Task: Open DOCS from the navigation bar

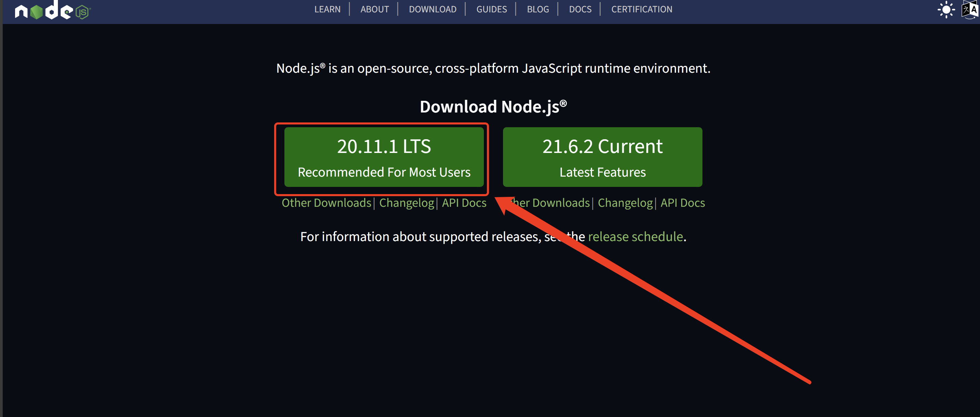Action: [x=580, y=9]
